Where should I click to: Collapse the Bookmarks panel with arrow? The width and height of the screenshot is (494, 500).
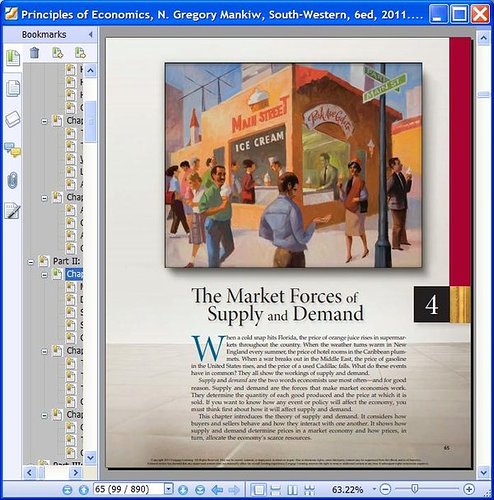tap(91, 34)
